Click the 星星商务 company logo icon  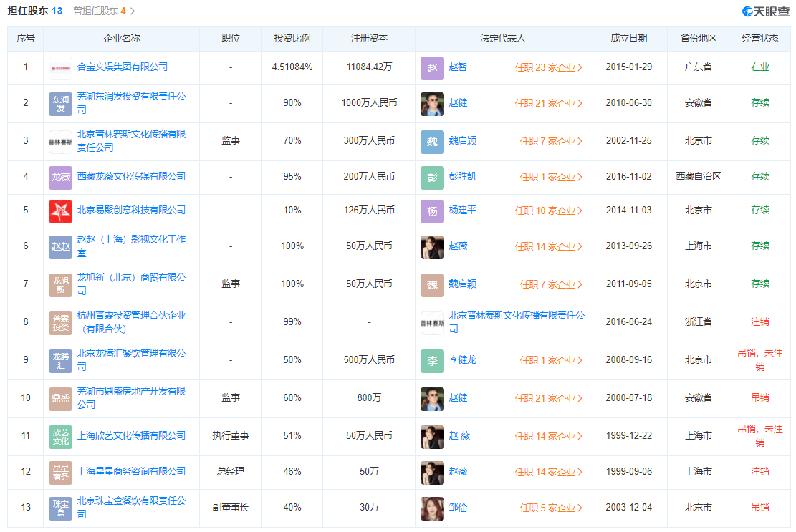[60, 473]
